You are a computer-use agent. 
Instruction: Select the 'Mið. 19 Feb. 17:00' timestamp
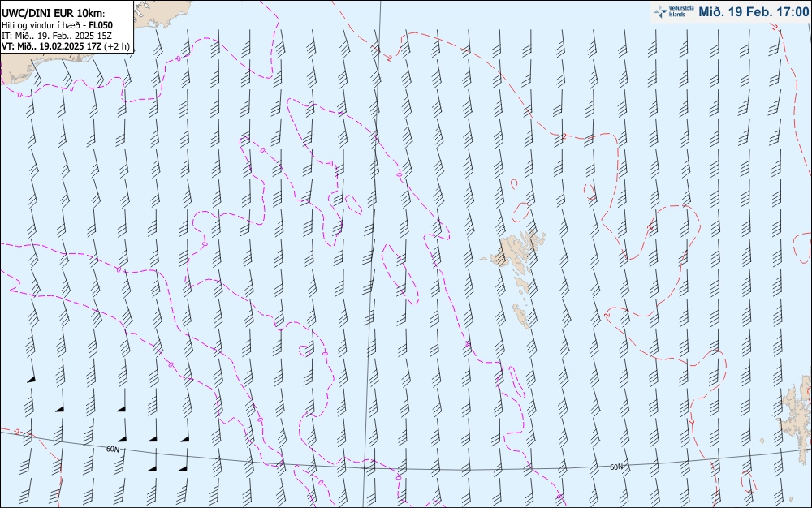[x=754, y=12]
